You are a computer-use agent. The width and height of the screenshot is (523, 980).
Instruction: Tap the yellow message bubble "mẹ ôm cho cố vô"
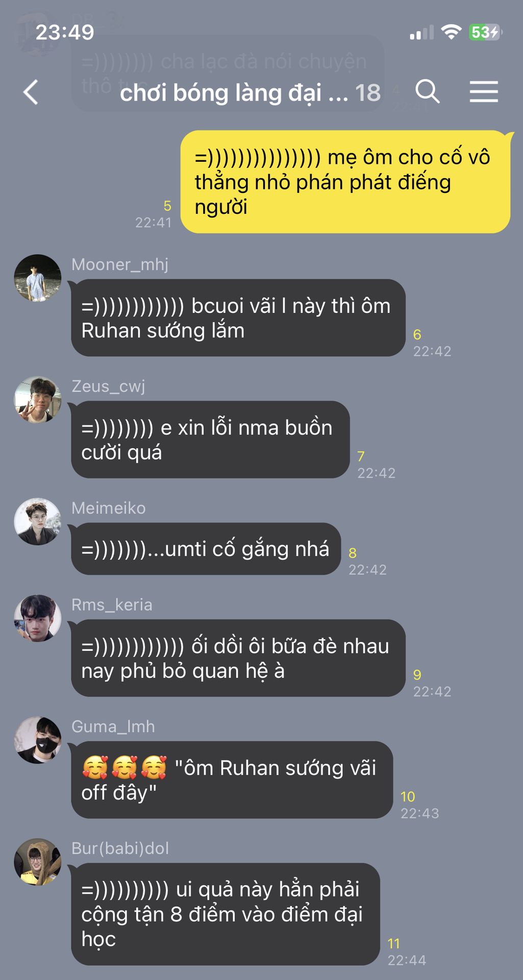click(x=345, y=182)
